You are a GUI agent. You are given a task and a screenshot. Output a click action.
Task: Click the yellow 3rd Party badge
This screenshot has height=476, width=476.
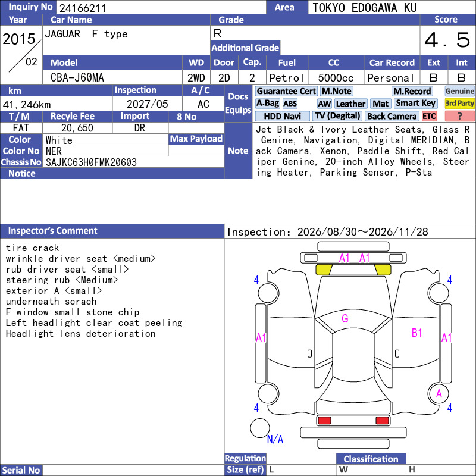(459, 103)
